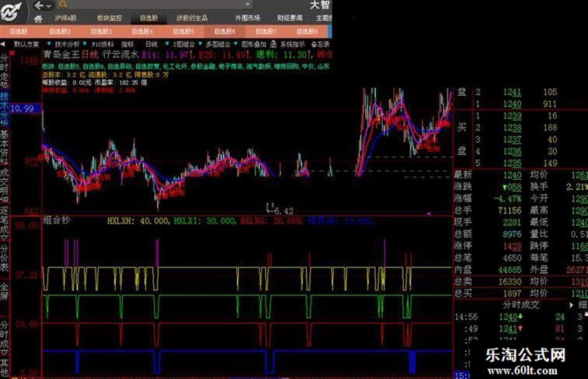Click the sell-level 2 price 1241
Viewport: 588px width, 379px height.
click(x=512, y=92)
